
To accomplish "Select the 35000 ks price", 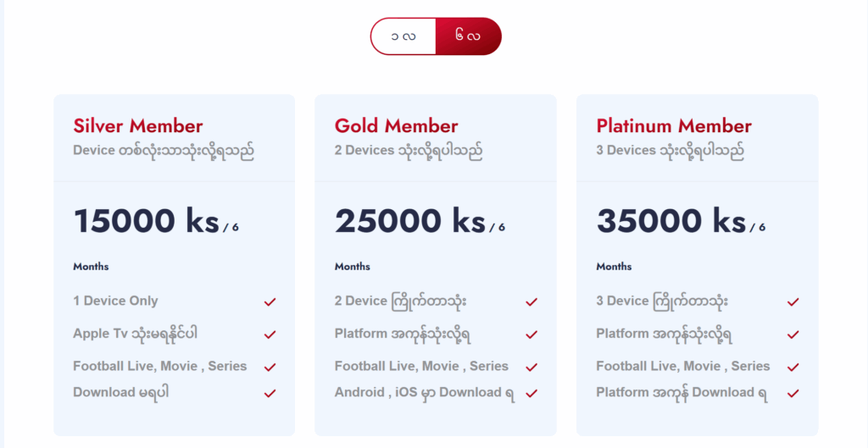I will (x=671, y=221).
